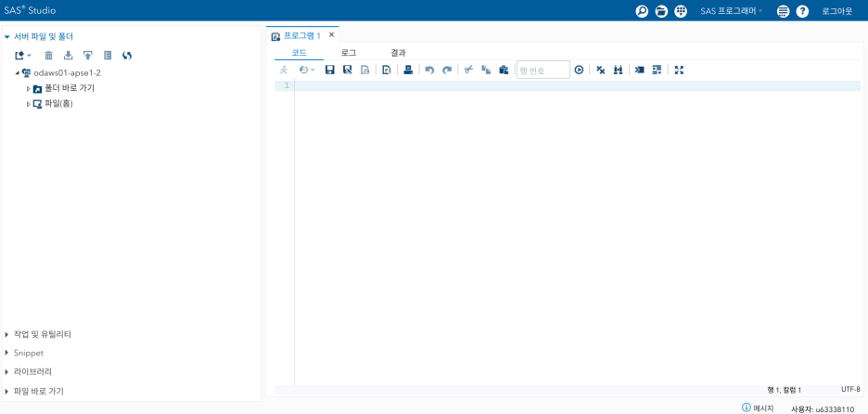868x414 pixels.
Task: Click the upload icon in the files panel
Action: [x=87, y=56]
